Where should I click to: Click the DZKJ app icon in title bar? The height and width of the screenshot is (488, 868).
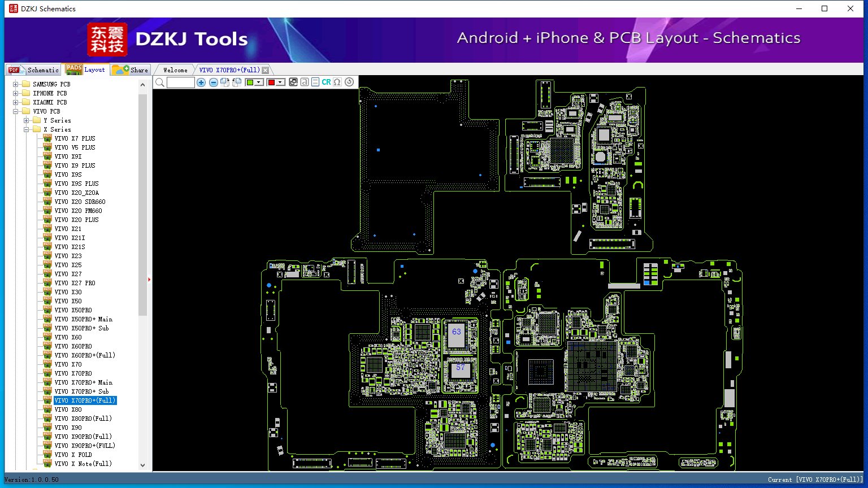[x=14, y=8]
